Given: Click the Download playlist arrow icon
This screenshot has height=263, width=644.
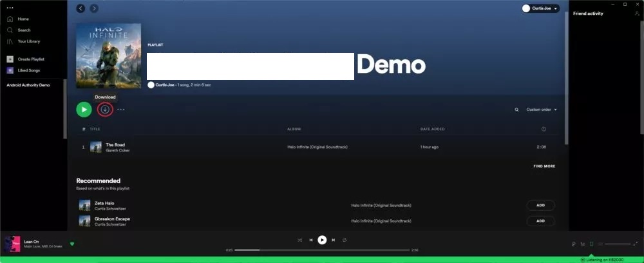Looking at the screenshot, I should (105, 110).
